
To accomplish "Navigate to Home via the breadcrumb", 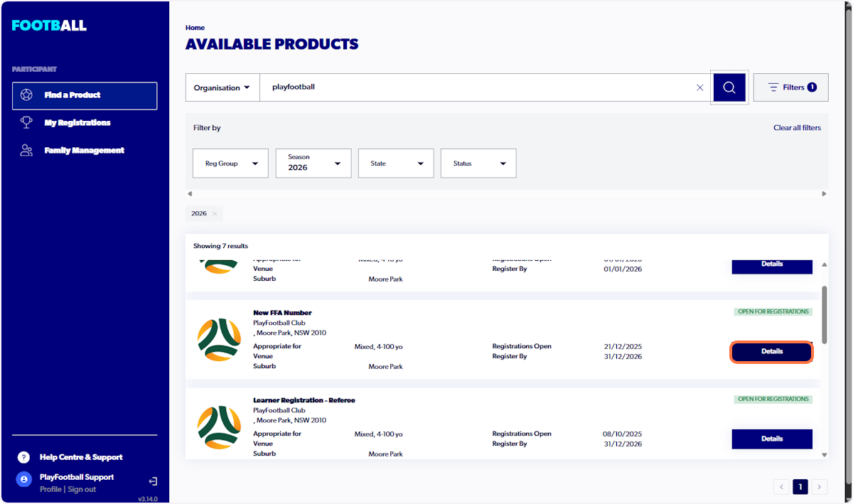I will point(195,27).
